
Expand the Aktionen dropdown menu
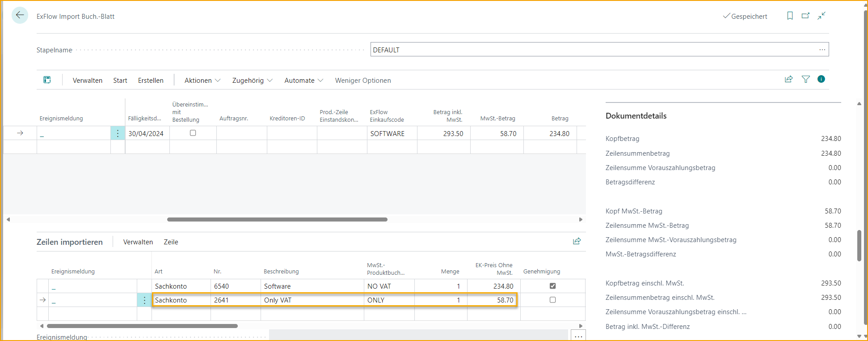pos(202,81)
